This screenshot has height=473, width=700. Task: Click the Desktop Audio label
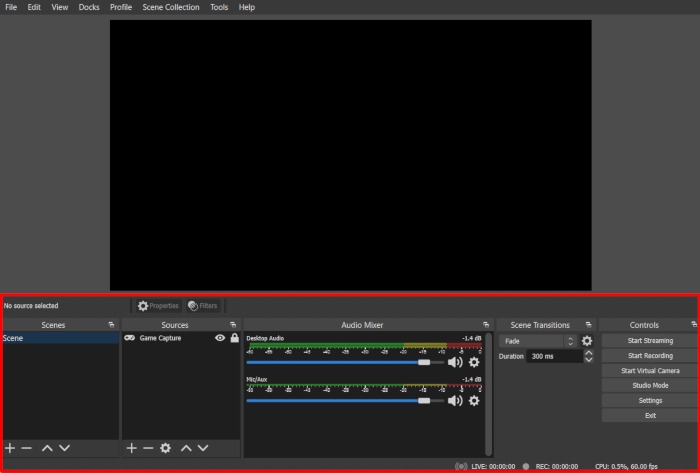tap(265, 338)
